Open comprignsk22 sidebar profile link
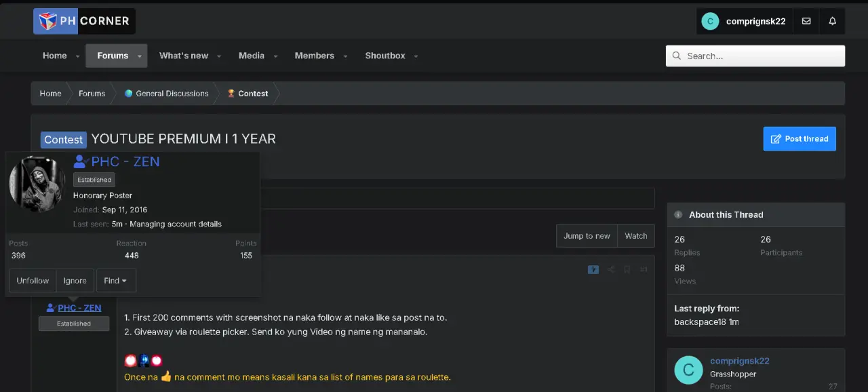This screenshot has height=392, width=868. (x=740, y=361)
